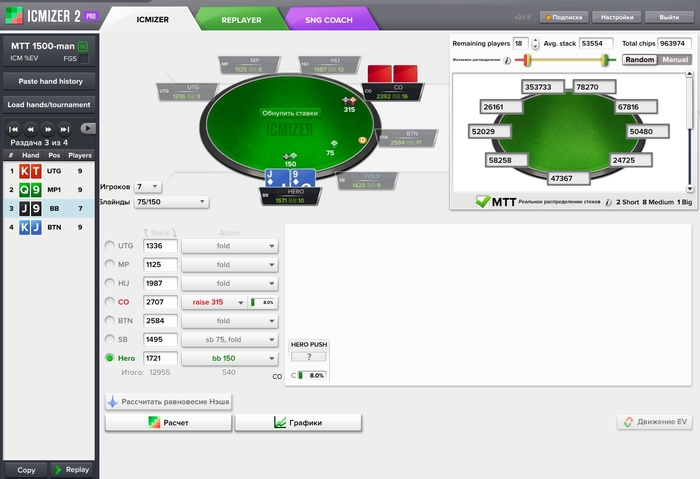
Task: Open Графики charts button
Action: click(298, 422)
